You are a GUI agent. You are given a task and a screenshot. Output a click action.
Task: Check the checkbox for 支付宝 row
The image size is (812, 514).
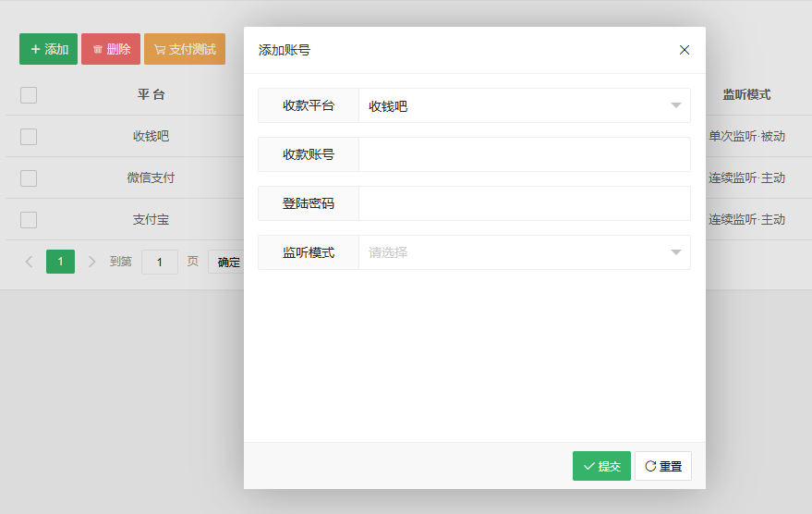[29, 219]
